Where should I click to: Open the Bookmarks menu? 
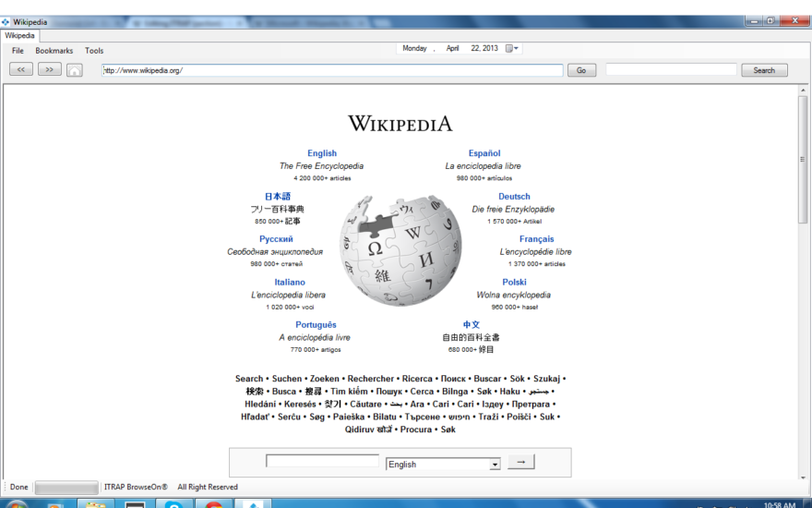54,51
